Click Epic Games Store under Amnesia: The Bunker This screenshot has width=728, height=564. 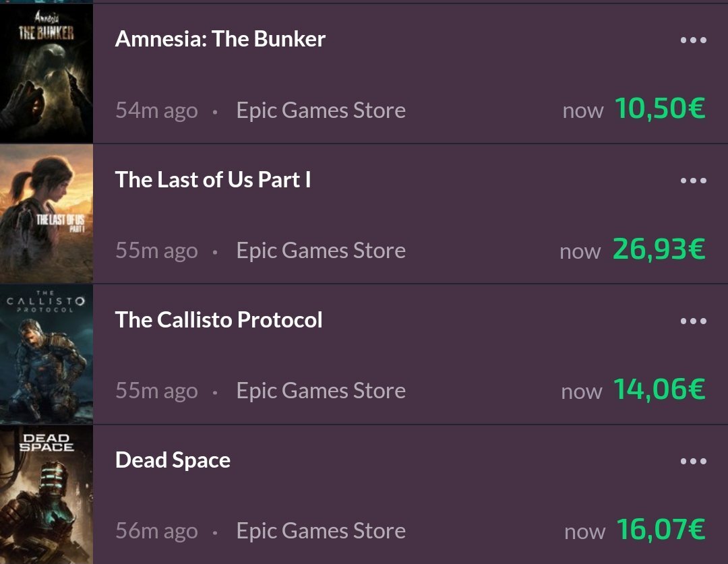[x=321, y=111]
